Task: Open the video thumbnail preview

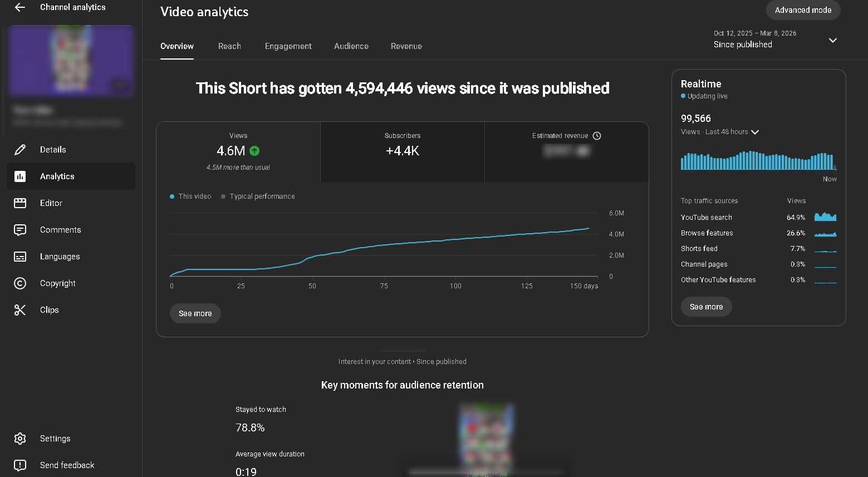Action: [71, 60]
